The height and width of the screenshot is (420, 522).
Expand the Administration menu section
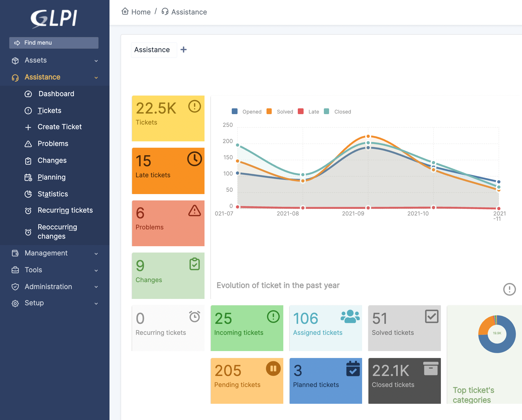point(54,287)
